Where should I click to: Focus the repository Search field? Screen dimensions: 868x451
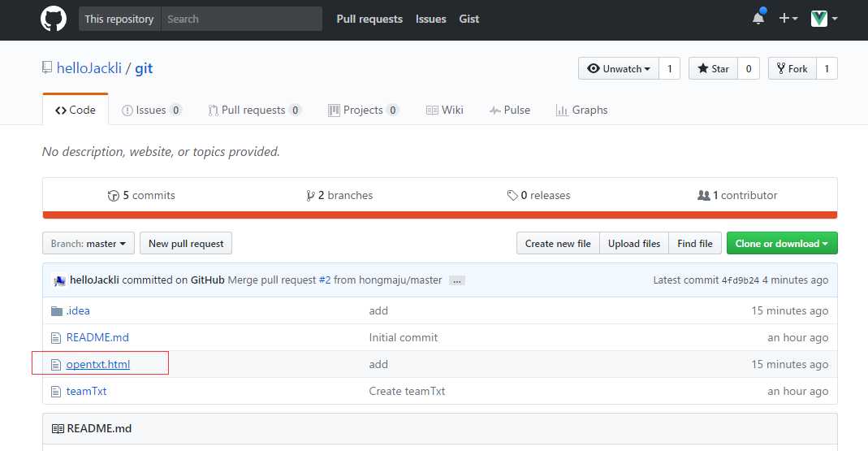click(x=241, y=19)
